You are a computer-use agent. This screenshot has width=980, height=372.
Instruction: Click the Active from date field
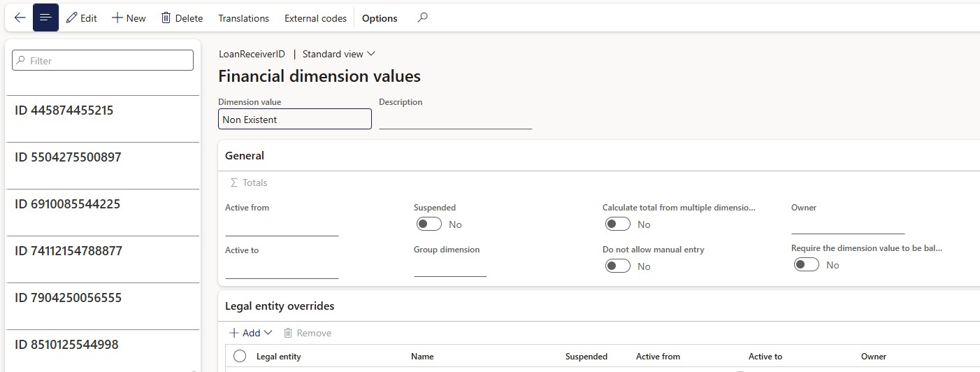[x=282, y=226]
